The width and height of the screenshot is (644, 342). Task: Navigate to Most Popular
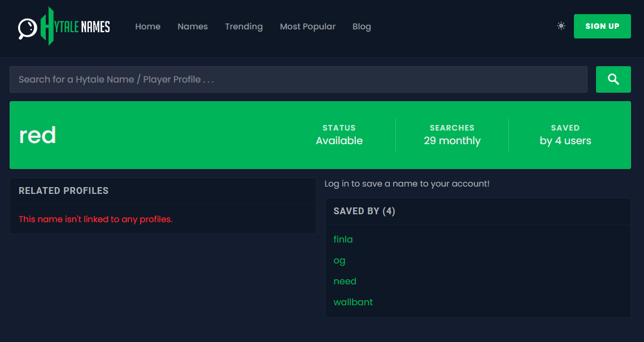coord(308,27)
